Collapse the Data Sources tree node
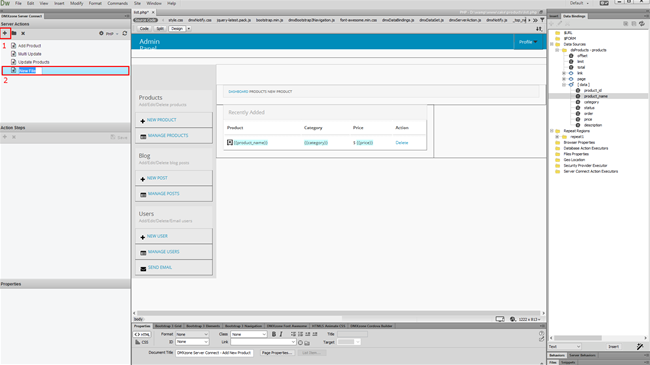 click(552, 44)
